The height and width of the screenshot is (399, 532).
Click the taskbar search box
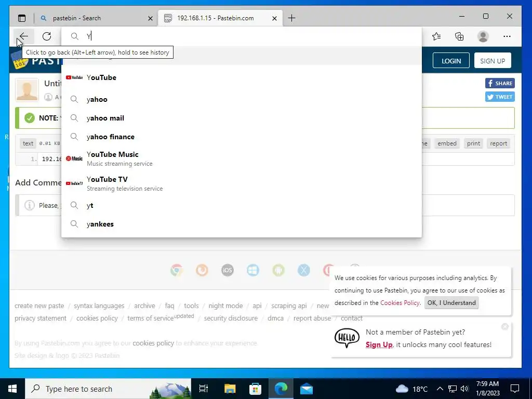(108, 389)
